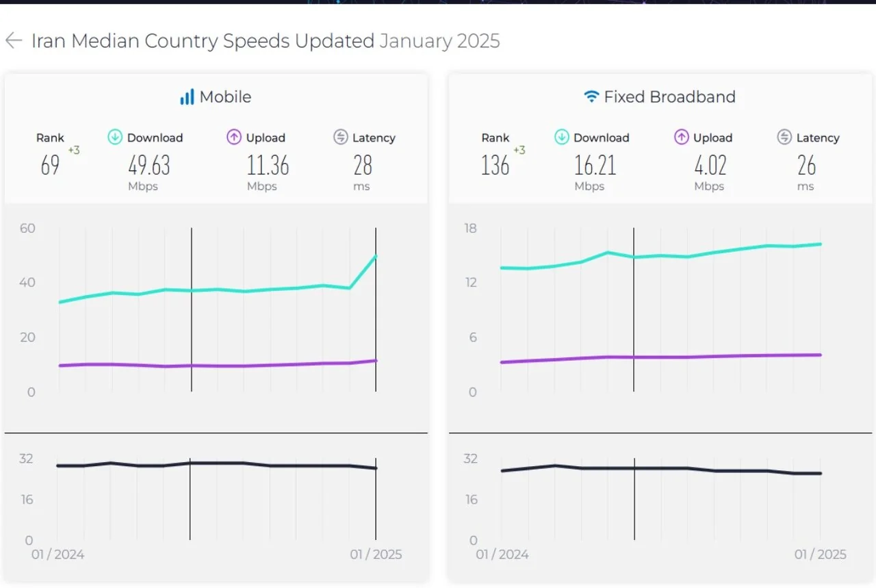Click the Fixed Broadband rank 136

495,166
